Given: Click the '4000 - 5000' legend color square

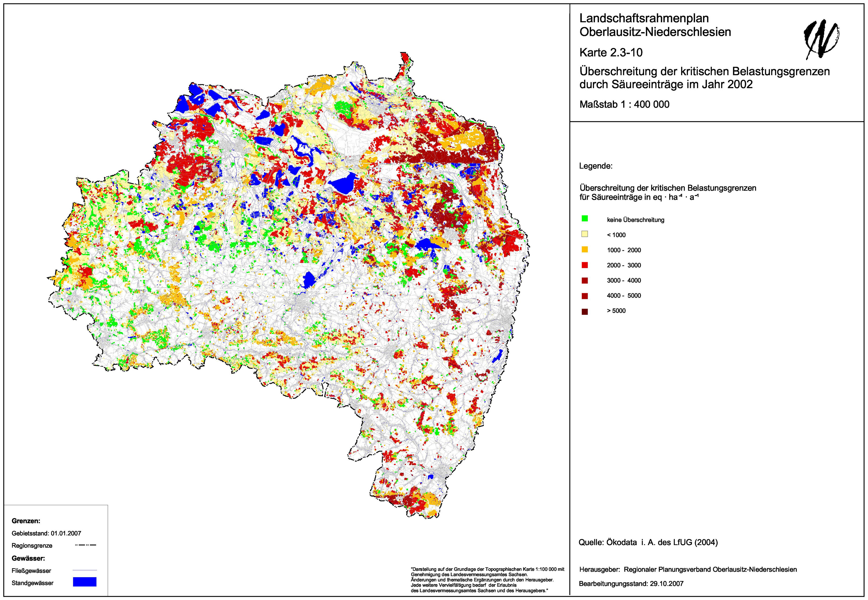Looking at the screenshot, I should (584, 296).
